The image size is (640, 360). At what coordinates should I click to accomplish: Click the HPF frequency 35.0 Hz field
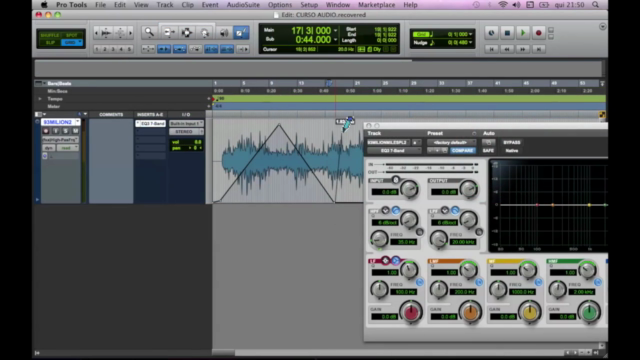pos(404,242)
